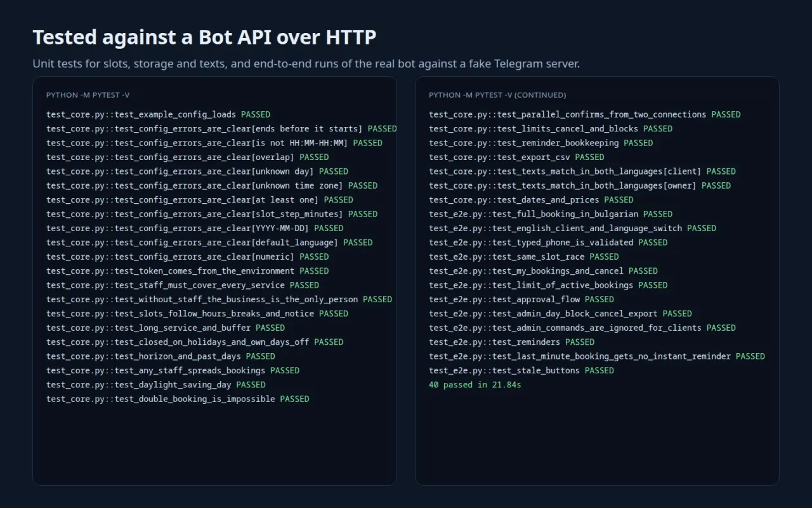Screen dimensions: 812x508
Task: Click the test_token_comes_from_the_environment line
Action: click(188, 271)
